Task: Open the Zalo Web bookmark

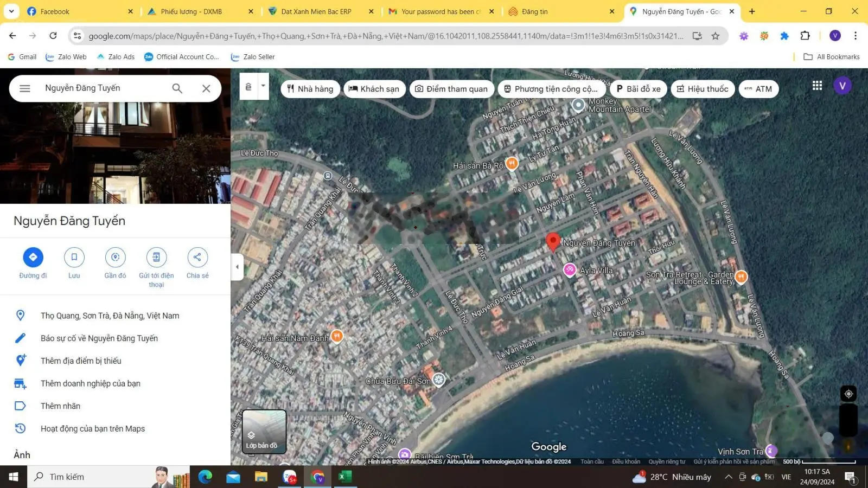Action: 66,57
